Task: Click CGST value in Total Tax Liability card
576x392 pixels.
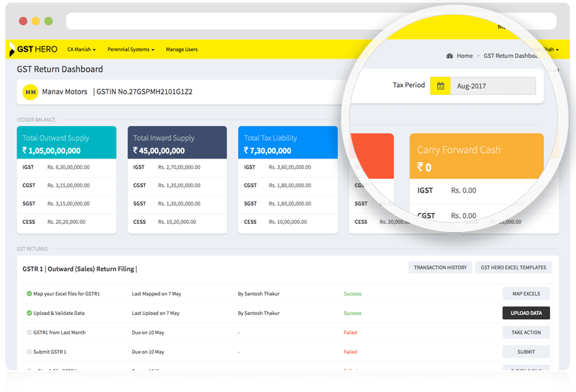Action: pyautogui.click(x=290, y=185)
